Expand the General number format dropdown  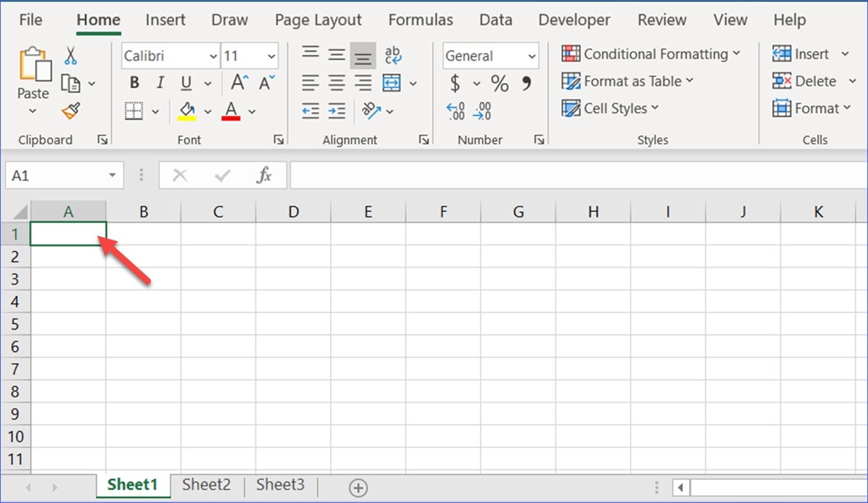point(532,56)
